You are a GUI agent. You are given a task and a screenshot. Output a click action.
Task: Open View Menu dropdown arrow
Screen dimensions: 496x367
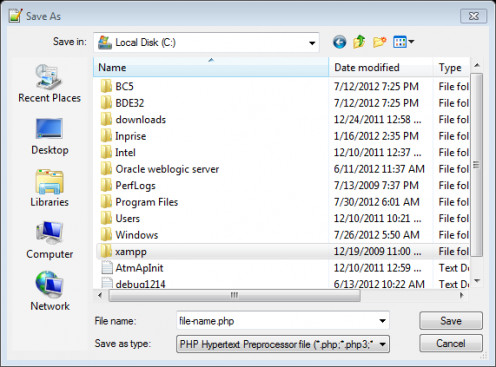(411, 42)
